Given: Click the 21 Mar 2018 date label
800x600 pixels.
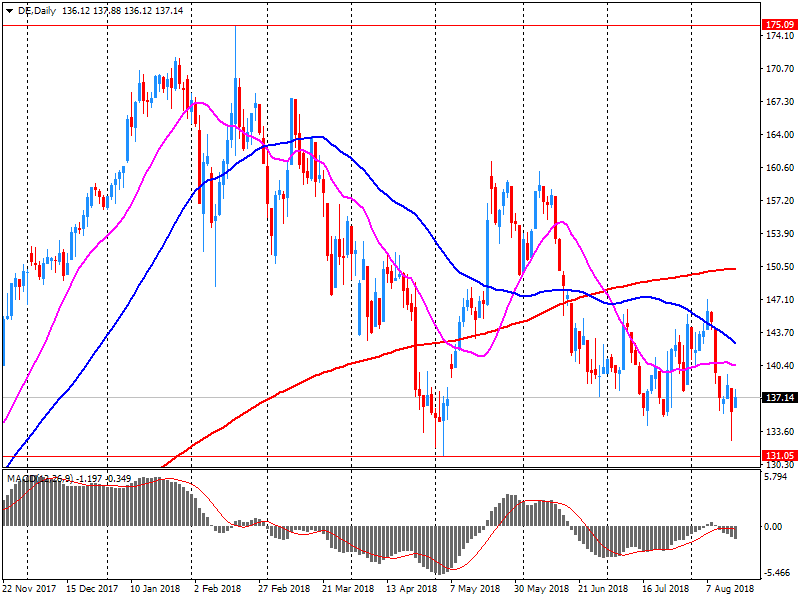Looking at the screenshot, I should click(x=348, y=589).
